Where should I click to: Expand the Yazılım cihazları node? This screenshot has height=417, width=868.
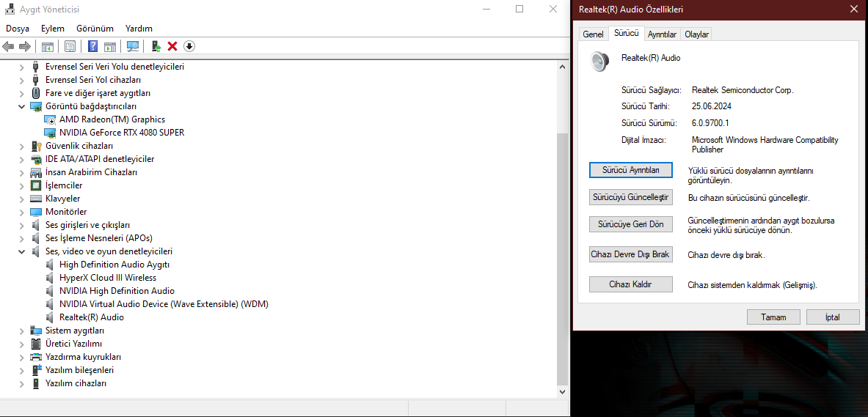pyautogui.click(x=21, y=383)
